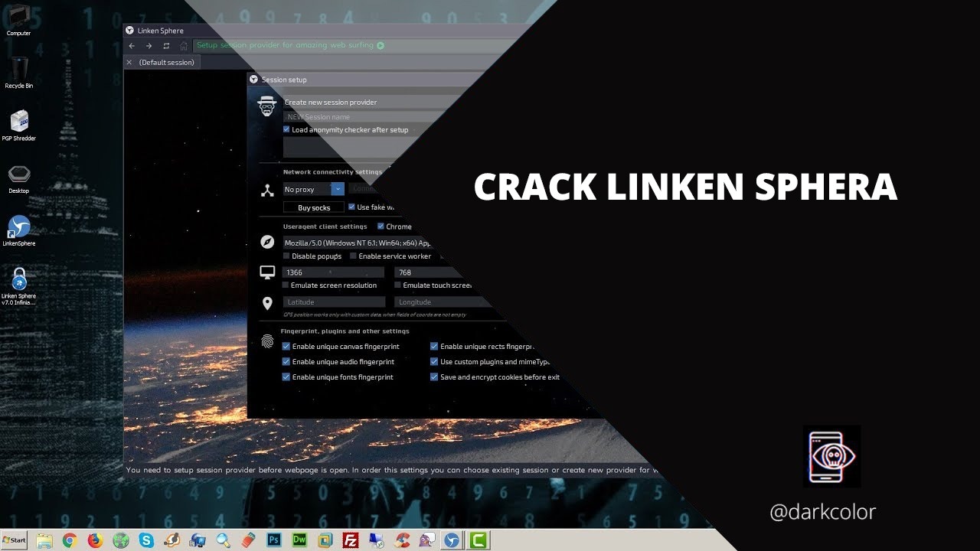Viewport: 980px width, 551px height.
Task: Click the Buy socks button
Action: [314, 207]
